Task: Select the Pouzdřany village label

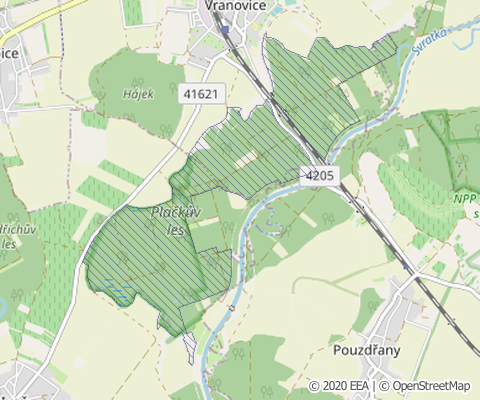Action: coord(366,350)
